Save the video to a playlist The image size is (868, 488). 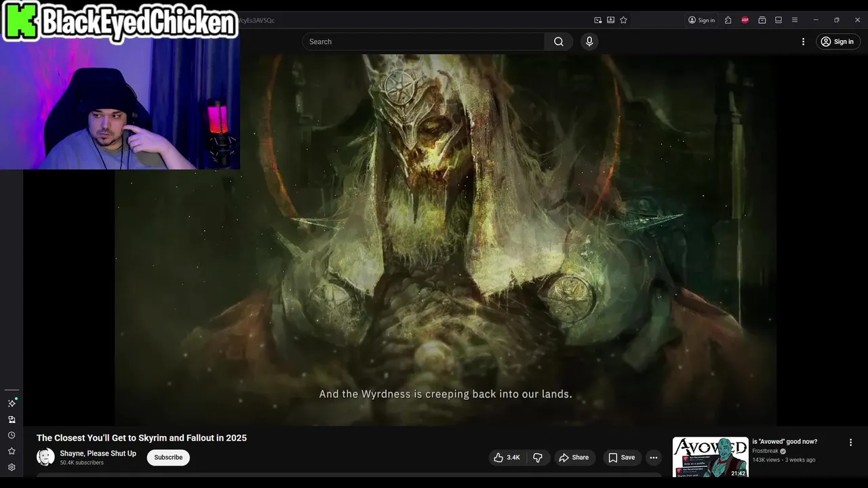tap(621, 457)
